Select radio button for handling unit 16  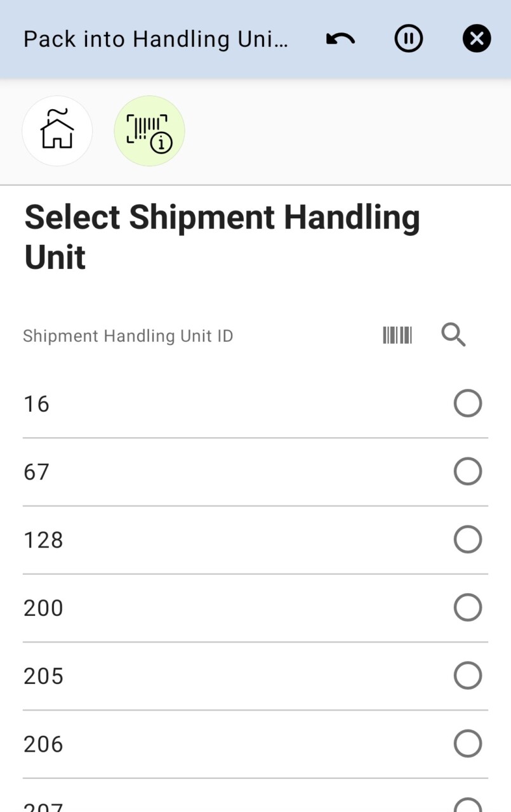click(468, 403)
